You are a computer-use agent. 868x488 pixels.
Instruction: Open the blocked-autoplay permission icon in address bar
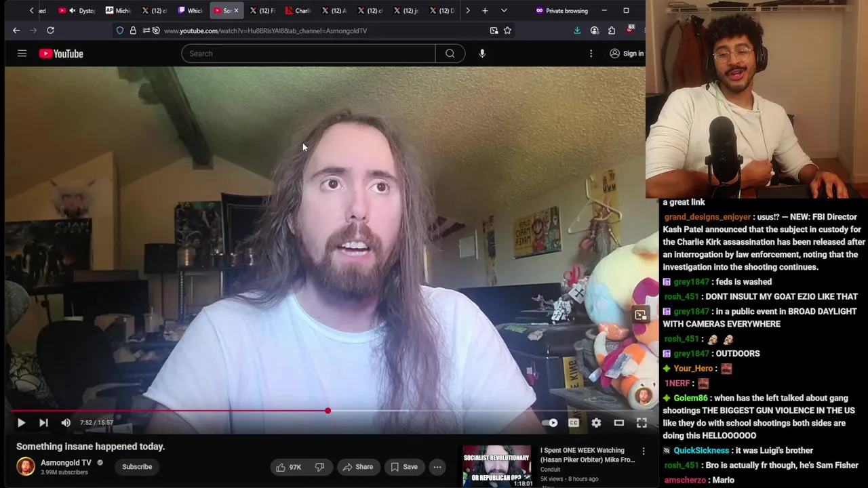(156, 30)
